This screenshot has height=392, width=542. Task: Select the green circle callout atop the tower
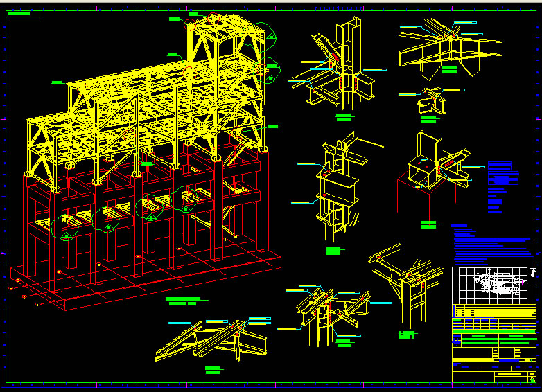(x=261, y=35)
